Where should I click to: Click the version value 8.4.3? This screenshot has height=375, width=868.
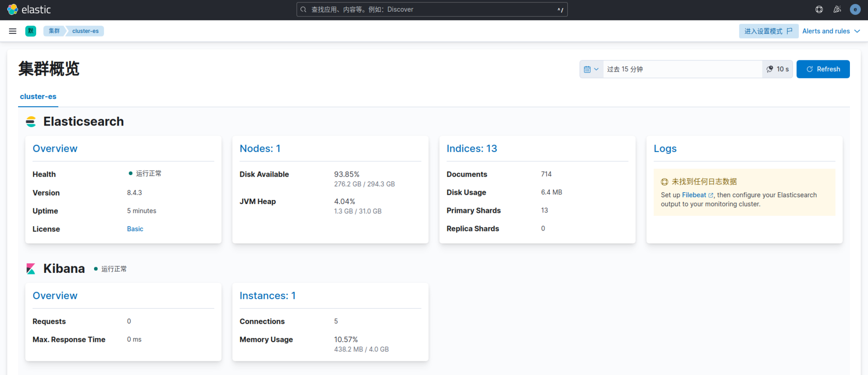(135, 193)
